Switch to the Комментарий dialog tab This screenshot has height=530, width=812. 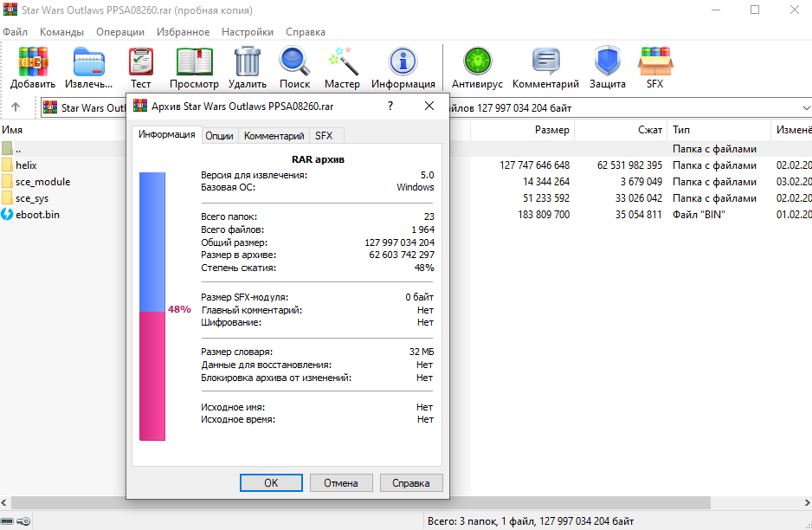pyautogui.click(x=274, y=136)
